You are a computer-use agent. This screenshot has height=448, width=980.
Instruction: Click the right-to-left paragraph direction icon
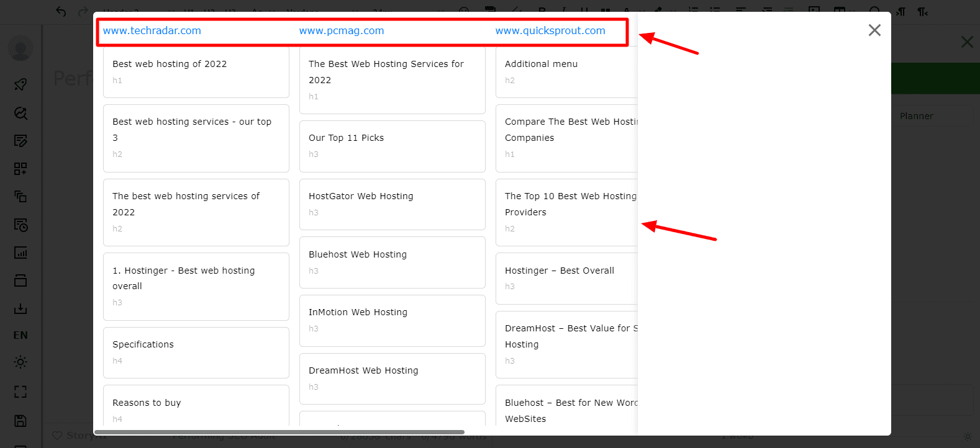(923, 12)
